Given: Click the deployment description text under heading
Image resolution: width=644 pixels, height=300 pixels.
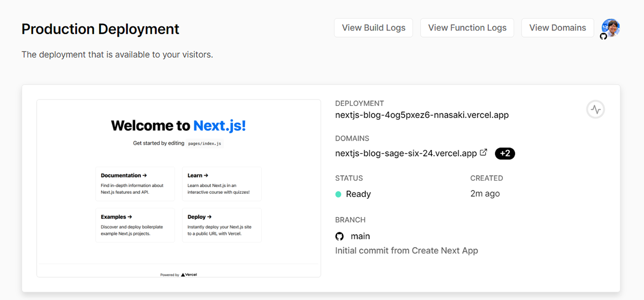Looking at the screenshot, I should (x=117, y=54).
